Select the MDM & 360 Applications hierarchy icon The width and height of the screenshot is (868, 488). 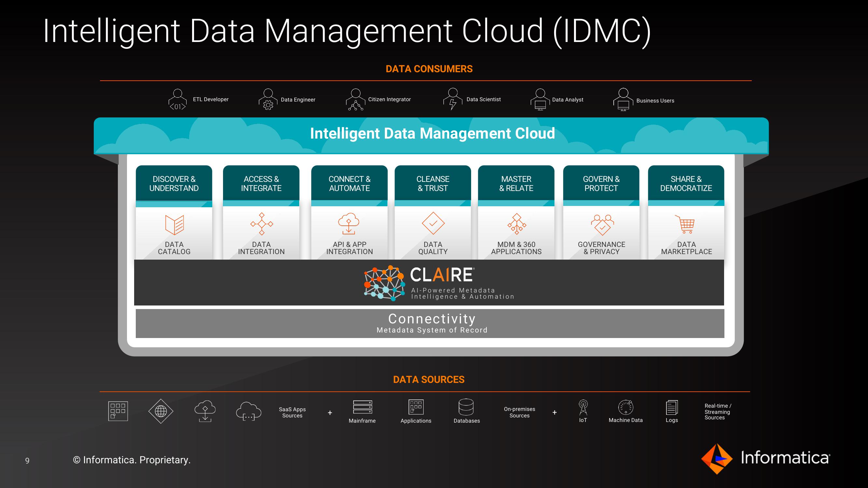click(517, 224)
